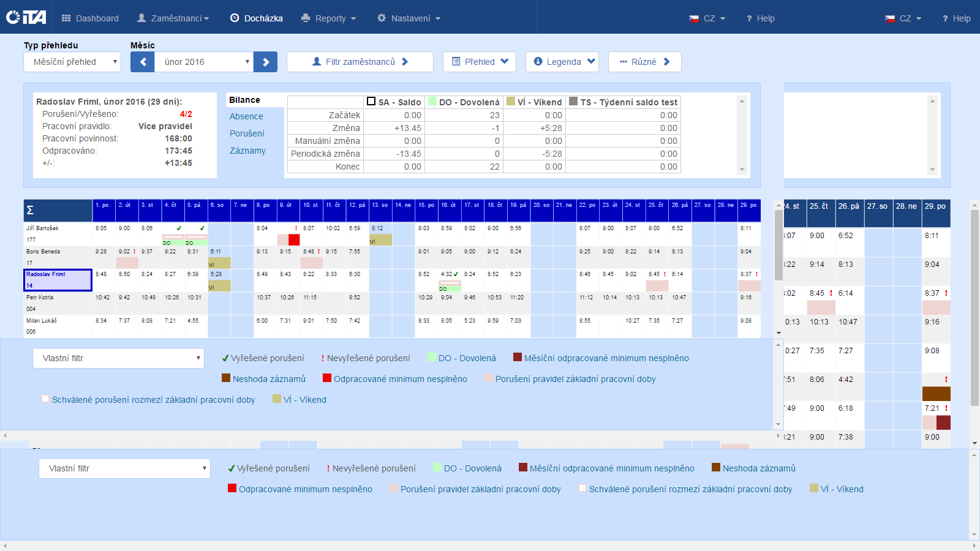Switch to the Porušení tab

point(247,133)
